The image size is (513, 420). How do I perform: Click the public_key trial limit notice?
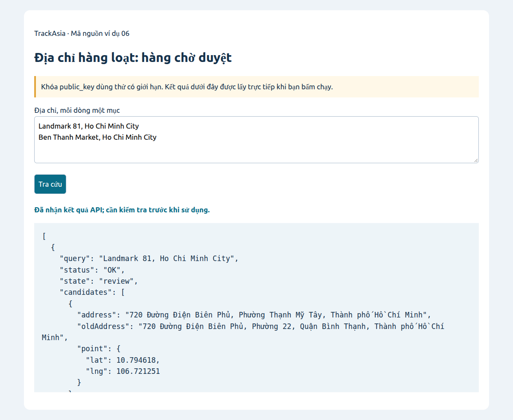point(256,87)
